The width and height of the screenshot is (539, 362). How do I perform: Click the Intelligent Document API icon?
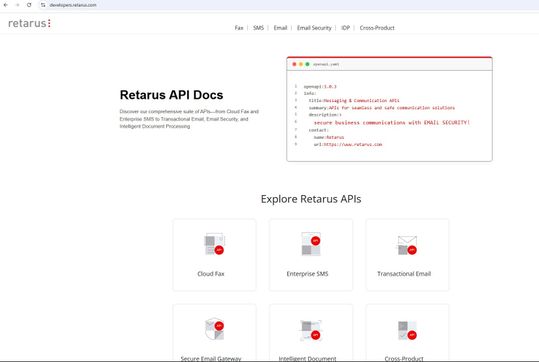(x=311, y=330)
